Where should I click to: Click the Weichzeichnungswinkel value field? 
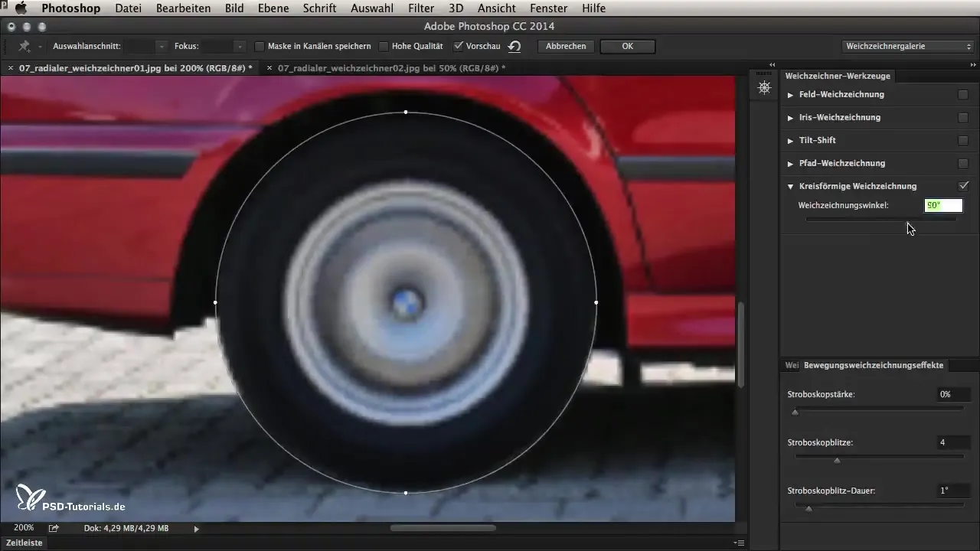(x=943, y=205)
